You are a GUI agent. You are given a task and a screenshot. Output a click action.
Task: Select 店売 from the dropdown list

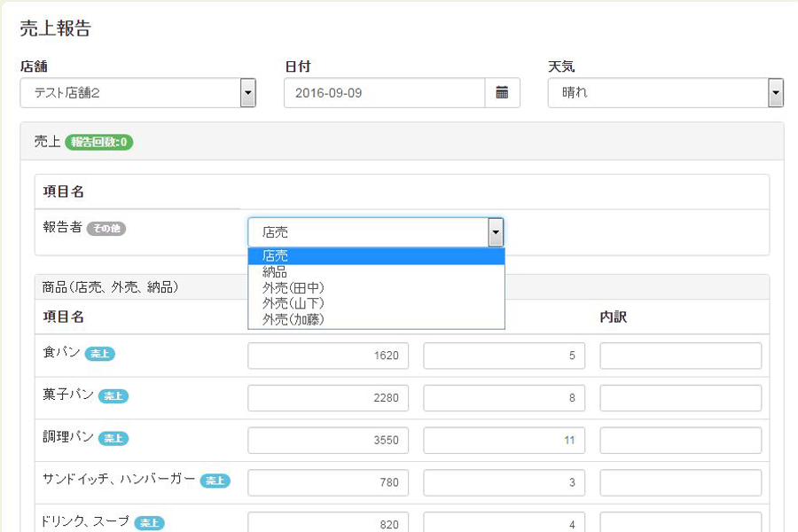coord(376,256)
